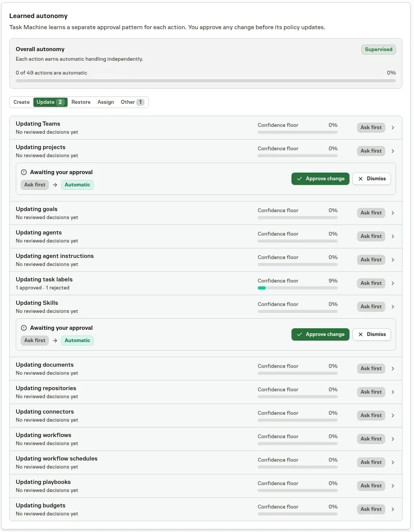
Task: Click the 'Updating playbooks' title
Action: pos(43,482)
